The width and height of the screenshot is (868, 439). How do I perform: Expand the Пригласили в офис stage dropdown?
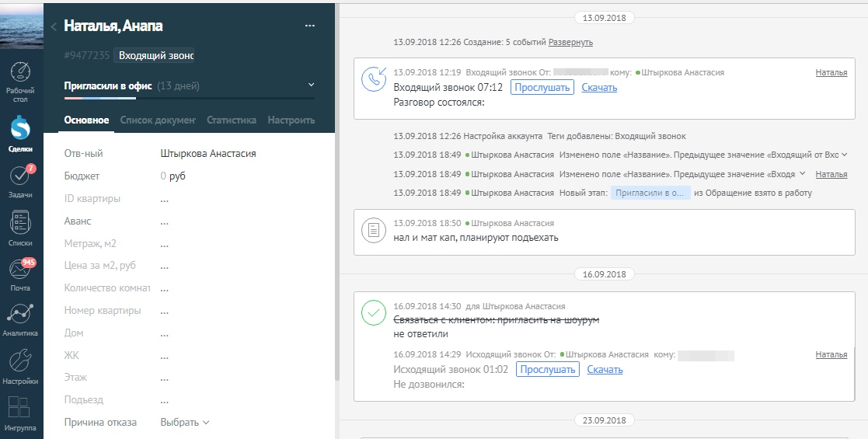point(311,85)
